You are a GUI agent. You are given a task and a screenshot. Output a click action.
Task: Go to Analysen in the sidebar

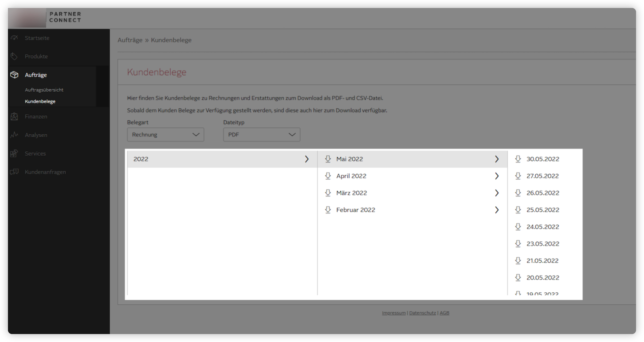pyautogui.click(x=36, y=135)
